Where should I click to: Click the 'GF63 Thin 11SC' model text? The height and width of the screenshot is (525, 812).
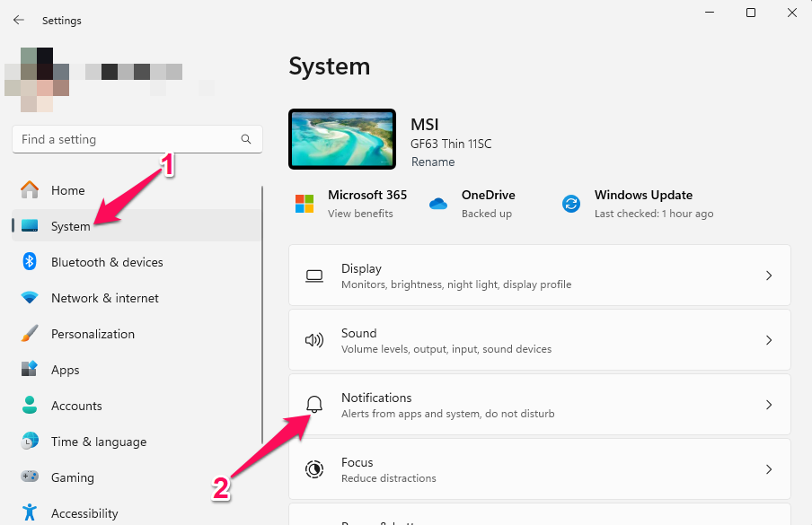point(451,144)
